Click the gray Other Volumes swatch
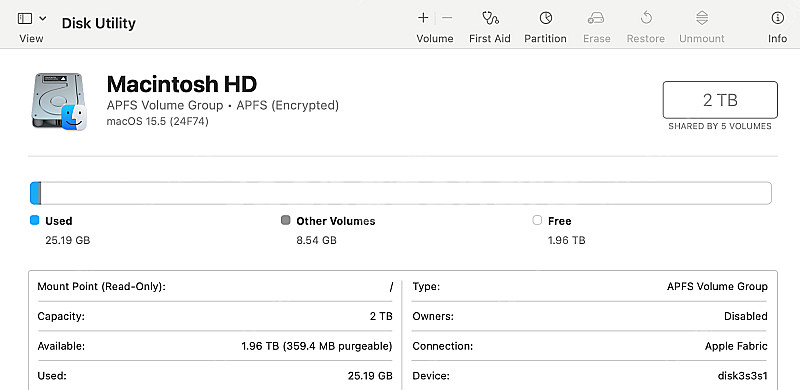The width and height of the screenshot is (800, 390). pyautogui.click(x=286, y=221)
